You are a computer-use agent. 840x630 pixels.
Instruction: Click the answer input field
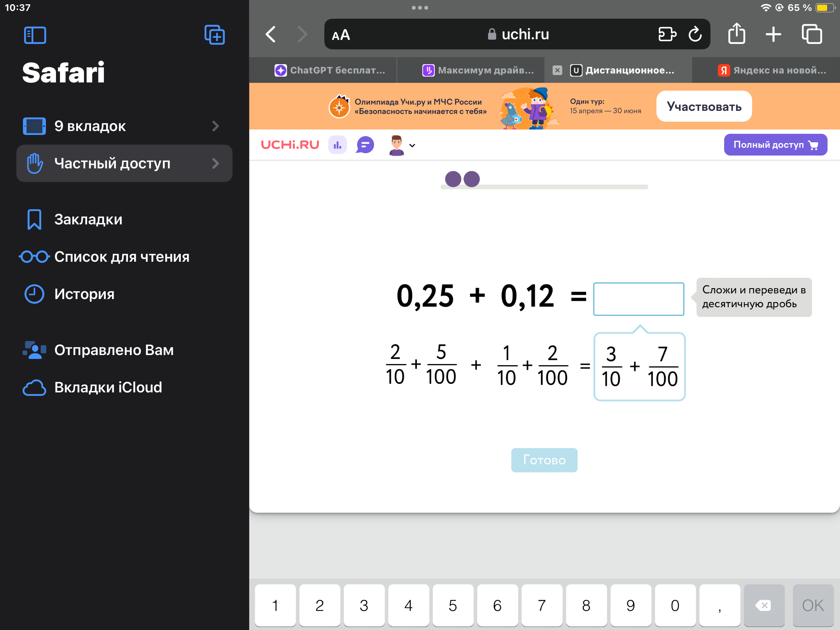639,299
